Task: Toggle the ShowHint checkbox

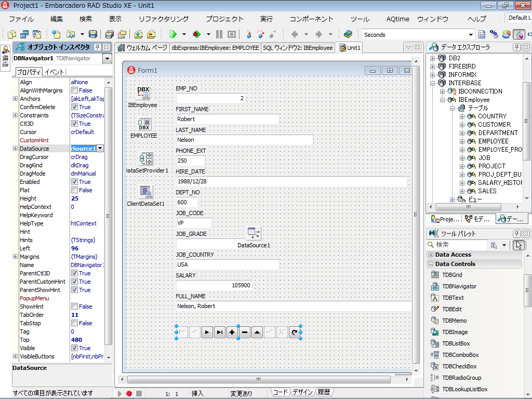Action: [x=75, y=307]
